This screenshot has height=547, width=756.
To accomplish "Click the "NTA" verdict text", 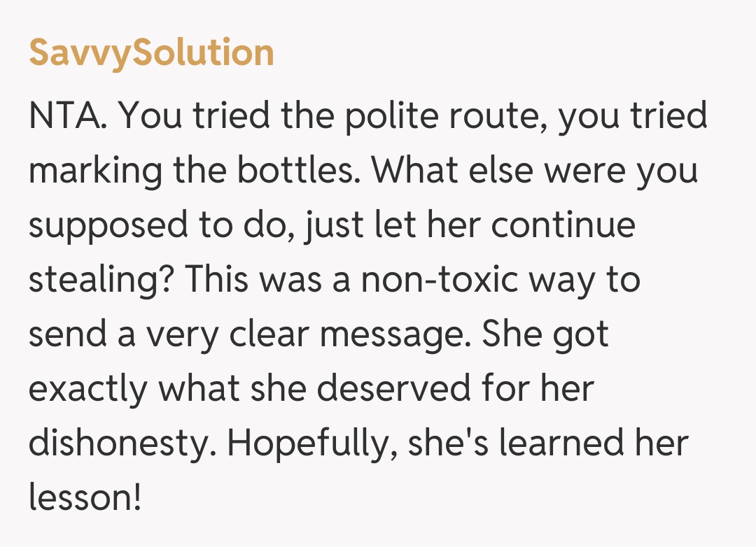I will (x=64, y=116).
